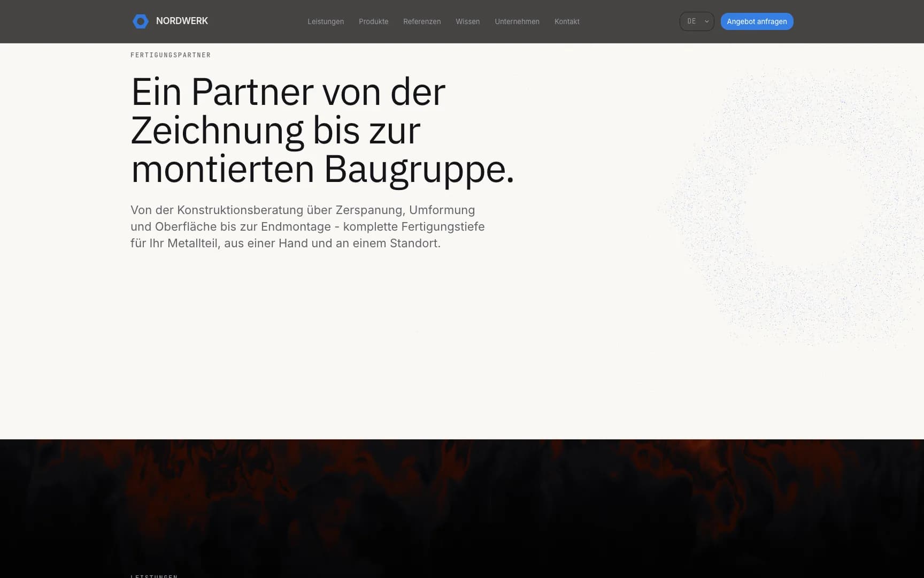Click the paragraph starting 'Von der Konstruktionsberatung'
The image size is (924, 578).
[x=307, y=226]
